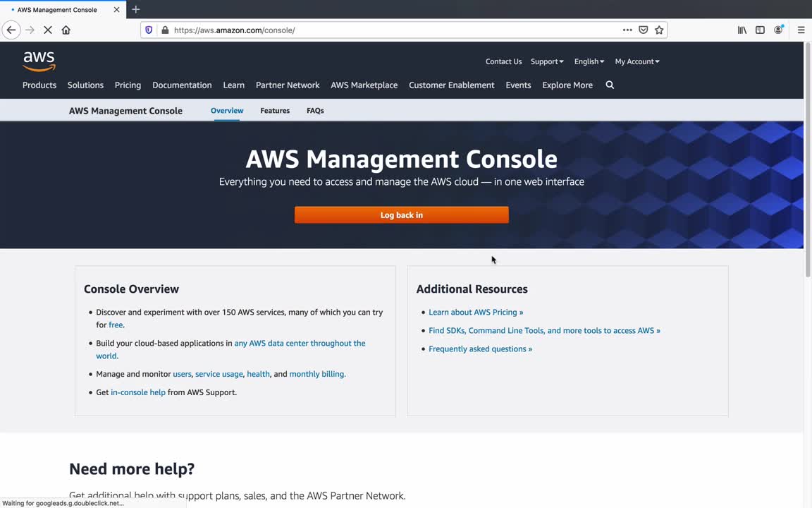Save the page to Pocket
812x508 pixels.
pyautogui.click(x=643, y=30)
